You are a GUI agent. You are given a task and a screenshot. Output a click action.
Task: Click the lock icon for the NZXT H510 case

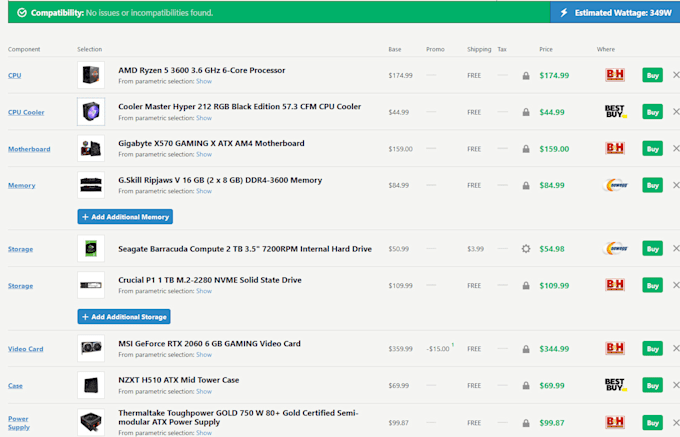(x=526, y=385)
